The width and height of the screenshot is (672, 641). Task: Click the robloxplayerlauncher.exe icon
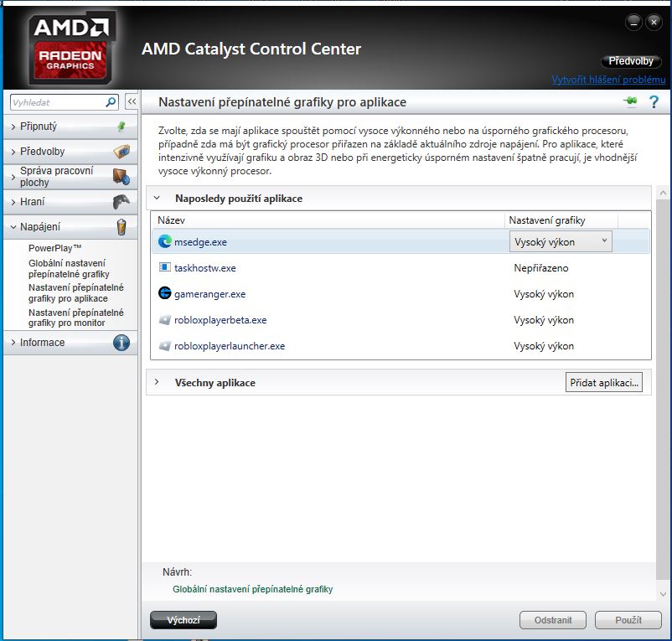(x=164, y=346)
